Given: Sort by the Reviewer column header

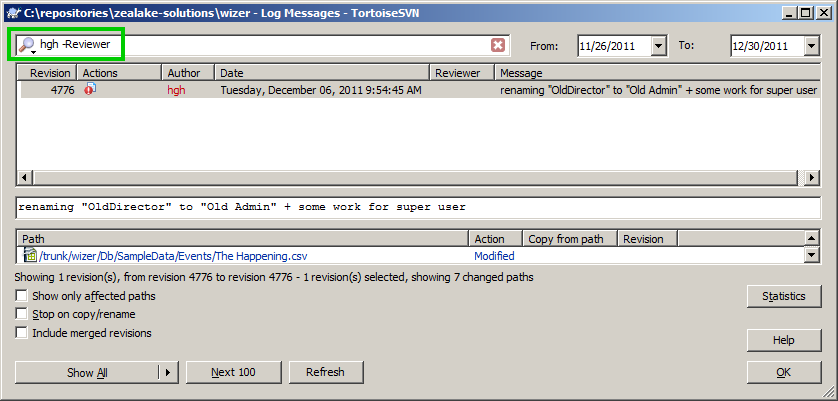Looking at the screenshot, I should 462,73.
